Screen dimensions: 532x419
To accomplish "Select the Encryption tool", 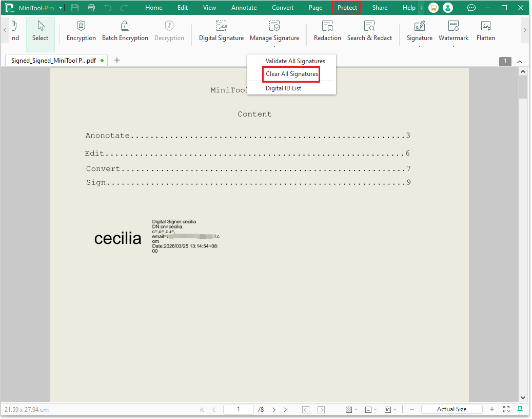I will pyautogui.click(x=81, y=31).
